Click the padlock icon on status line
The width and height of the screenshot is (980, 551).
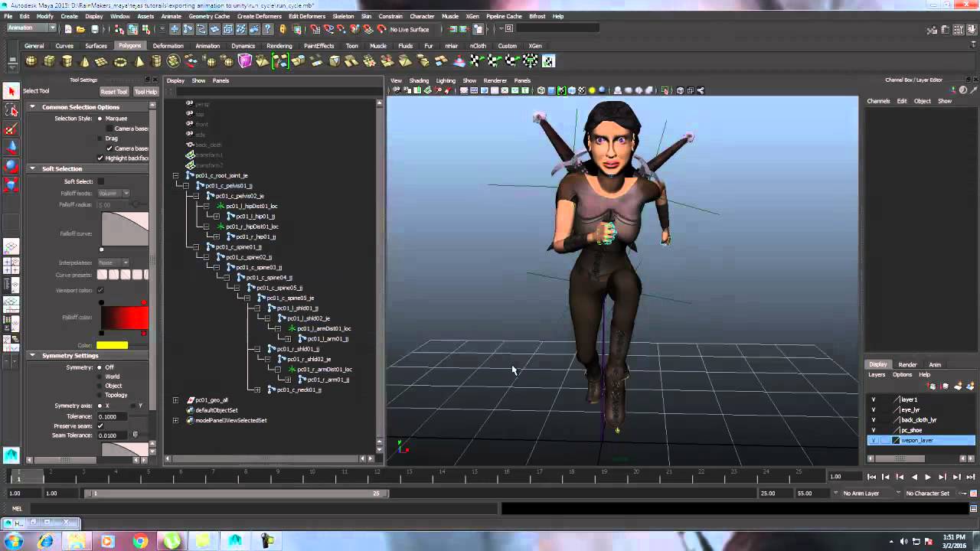click(283, 29)
